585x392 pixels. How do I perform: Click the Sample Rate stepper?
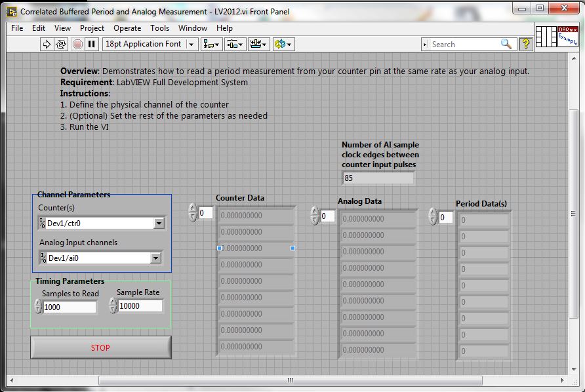113,305
